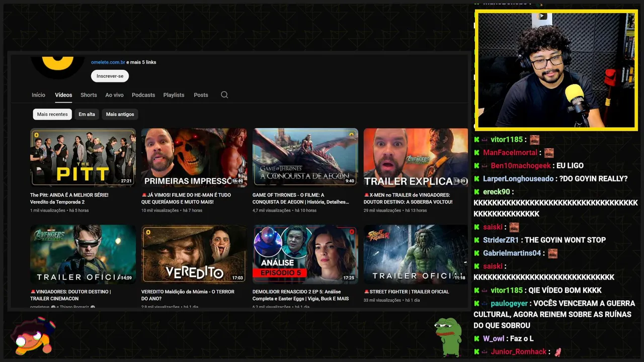Click the Inscrever-se subscribe button
This screenshot has width=644, height=362.
pyautogui.click(x=110, y=76)
